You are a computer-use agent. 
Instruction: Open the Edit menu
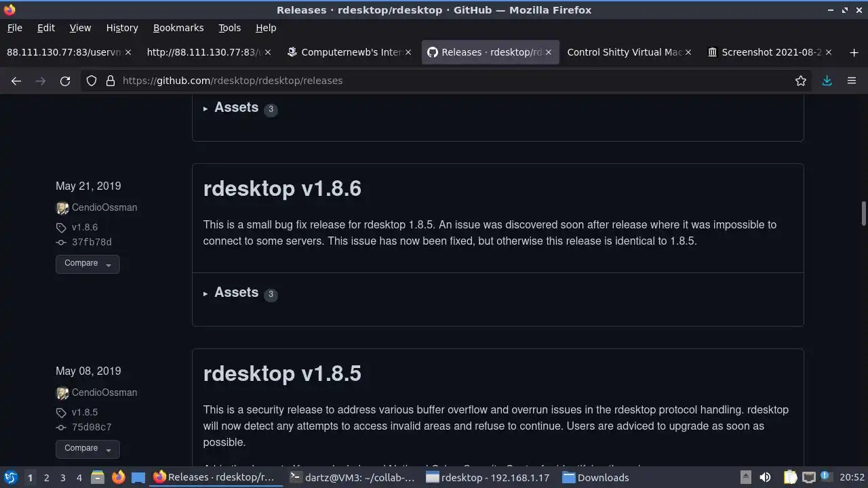click(x=45, y=28)
